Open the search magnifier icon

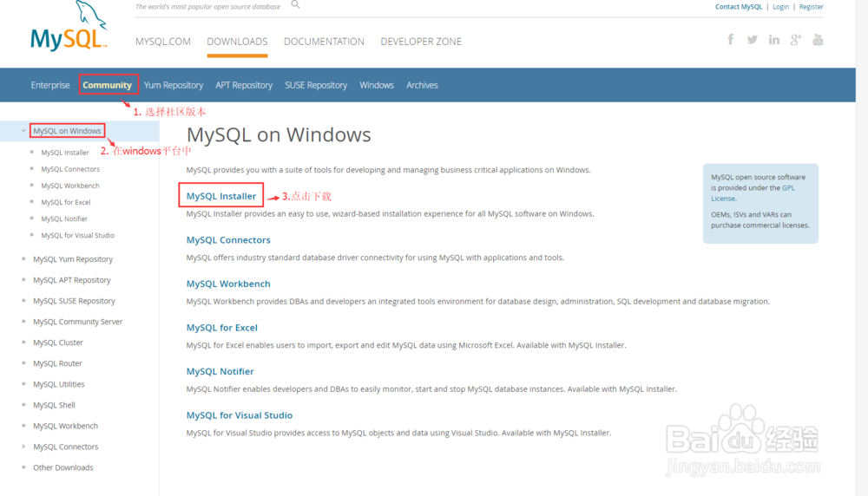point(296,4)
